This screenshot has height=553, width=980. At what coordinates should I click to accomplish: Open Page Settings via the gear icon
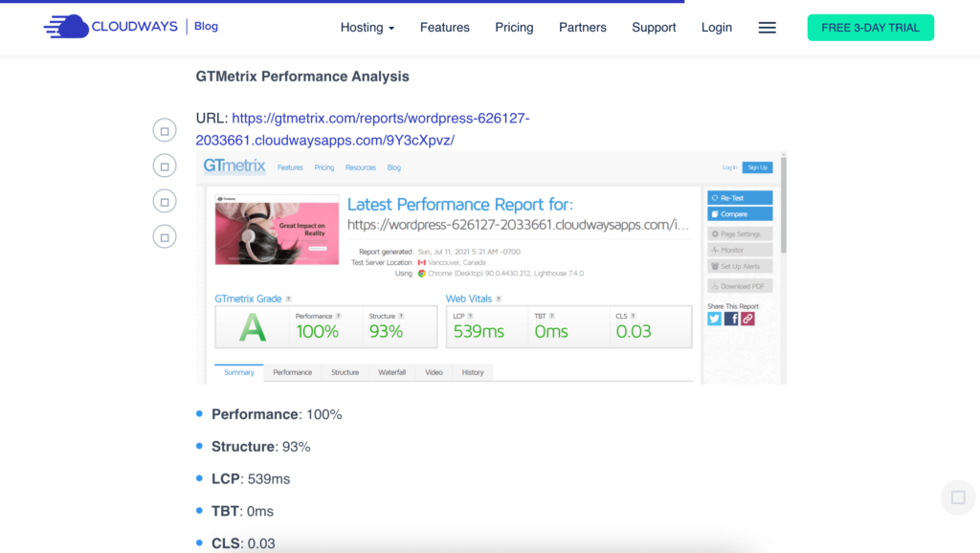715,233
